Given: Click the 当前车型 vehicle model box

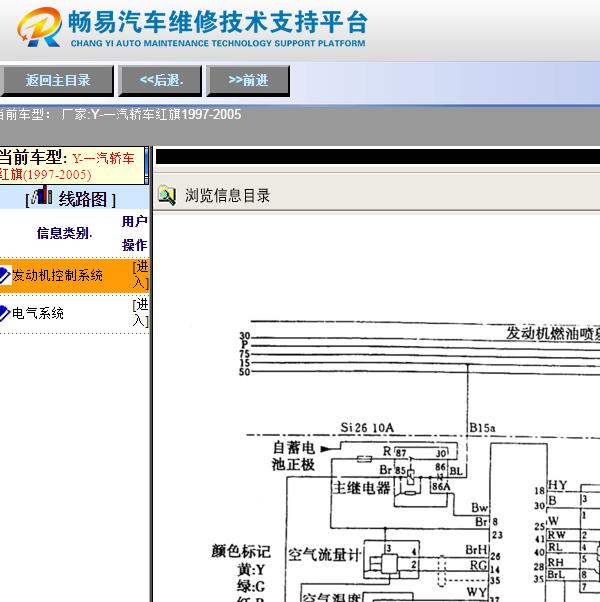Looking at the screenshot, I should point(72,165).
